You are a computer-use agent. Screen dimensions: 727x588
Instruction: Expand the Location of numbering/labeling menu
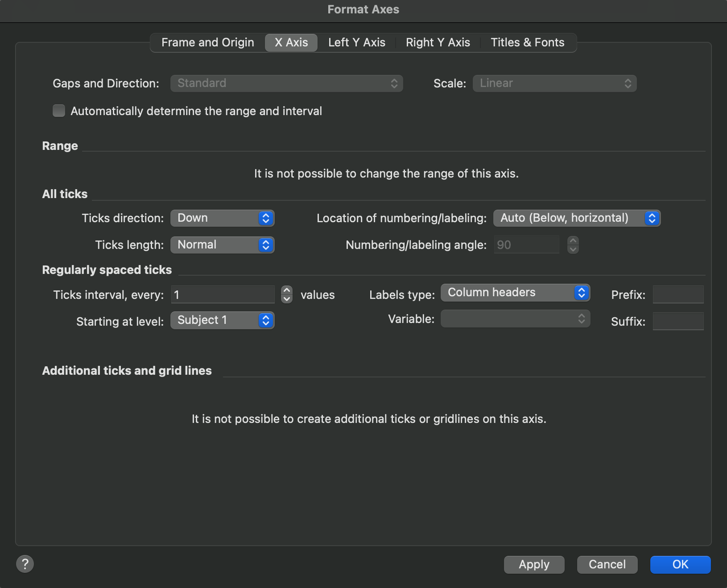click(x=576, y=218)
